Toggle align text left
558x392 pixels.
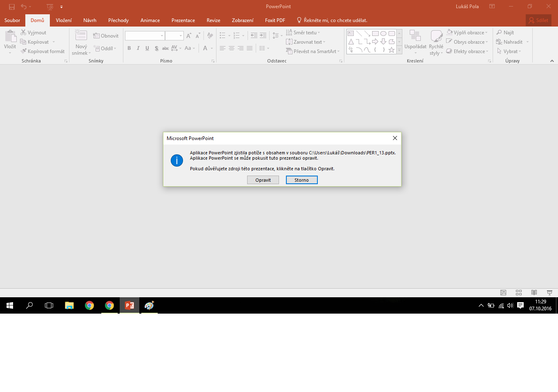tap(223, 48)
